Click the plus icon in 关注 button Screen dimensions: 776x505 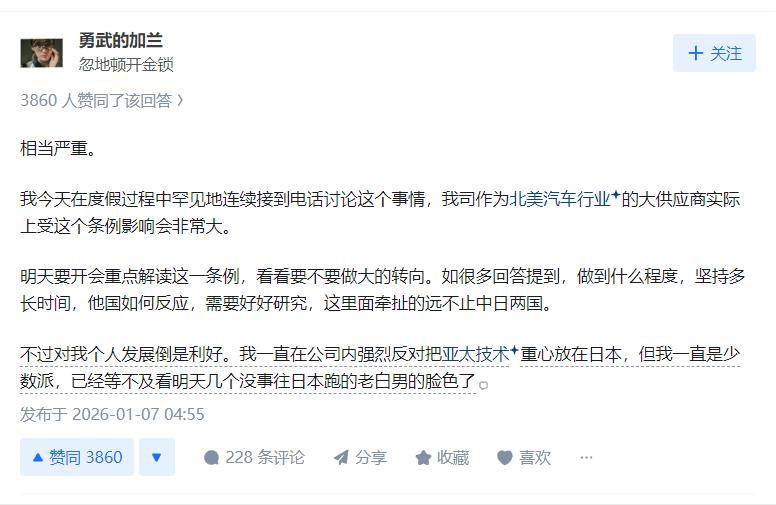click(x=694, y=53)
